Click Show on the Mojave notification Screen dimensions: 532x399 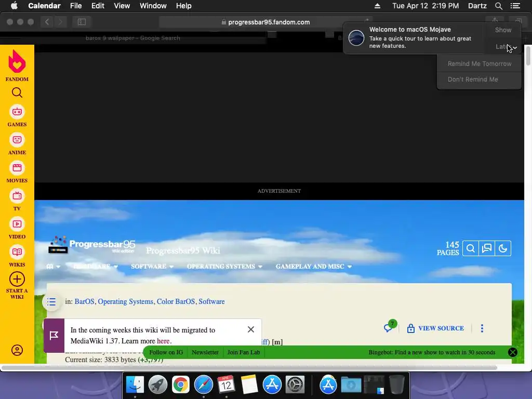(503, 30)
